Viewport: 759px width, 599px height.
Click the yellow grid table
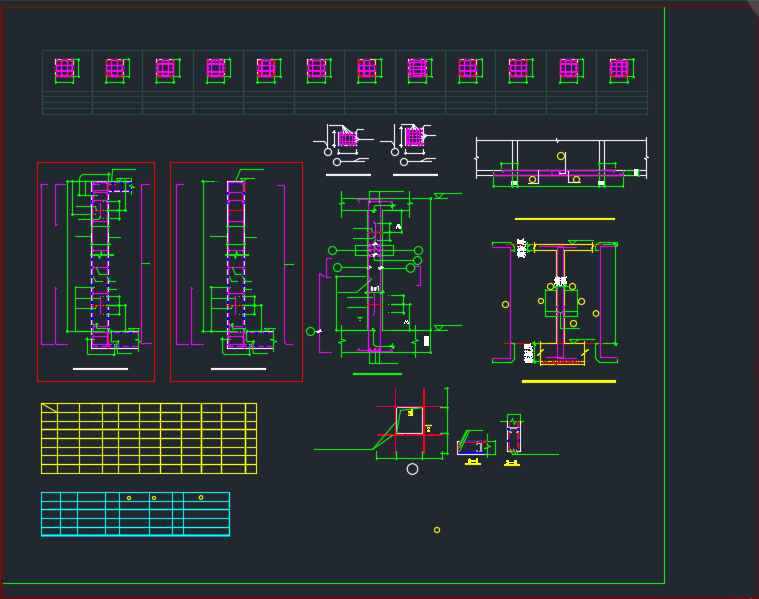tap(149, 438)
